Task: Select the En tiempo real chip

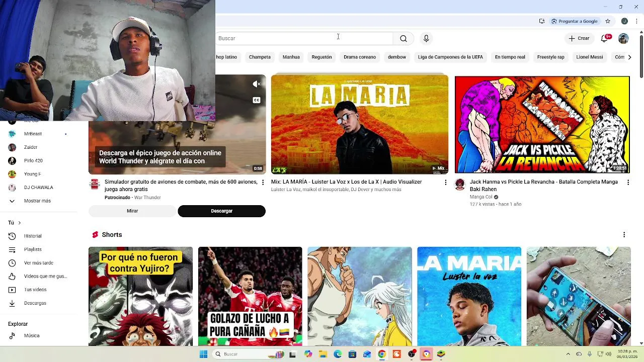Action: click(510, 57)
